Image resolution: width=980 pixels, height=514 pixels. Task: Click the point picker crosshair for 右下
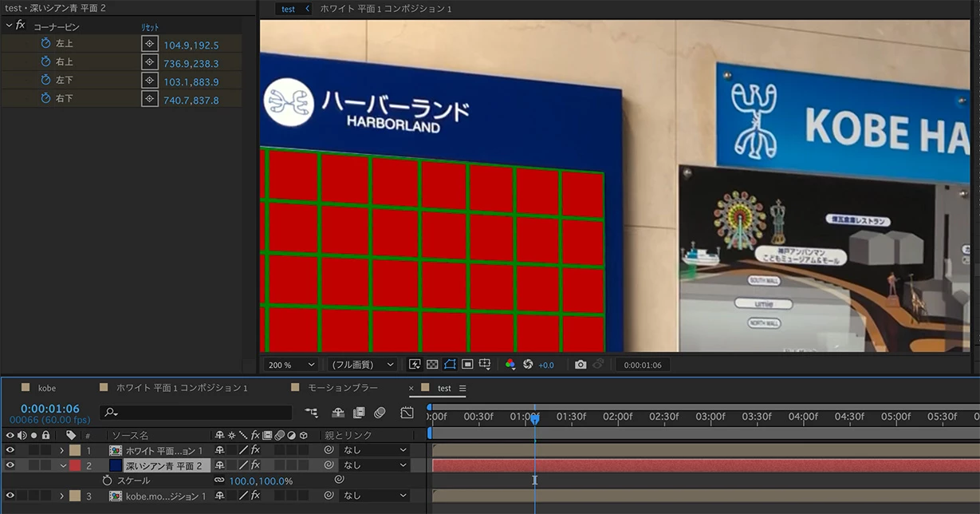click(x=150, y=99)
